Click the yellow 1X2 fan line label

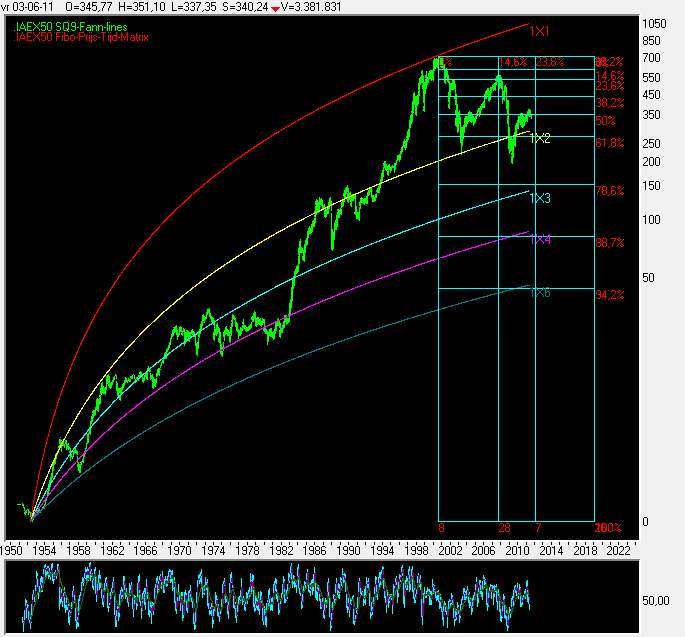(539, 138)
